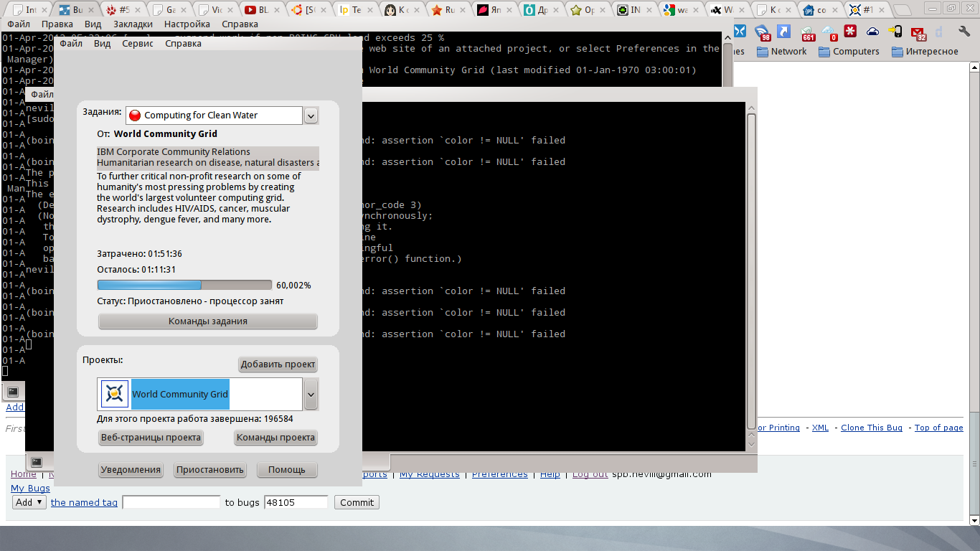Click the RSS extension icon showing 98
This screenshot has width=980, height=551.
coord(762,32)
